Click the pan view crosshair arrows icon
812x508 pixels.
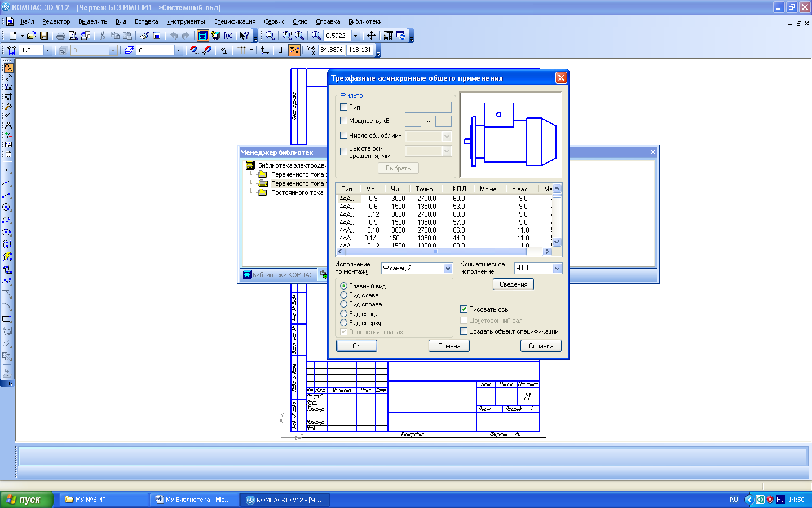371,36
